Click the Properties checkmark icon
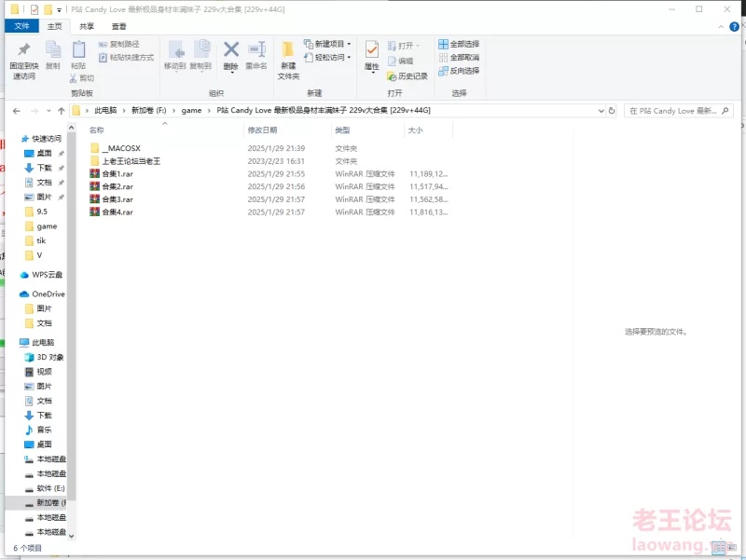The height and width of the screenshot is (560, 746). [x=371, y=50]
